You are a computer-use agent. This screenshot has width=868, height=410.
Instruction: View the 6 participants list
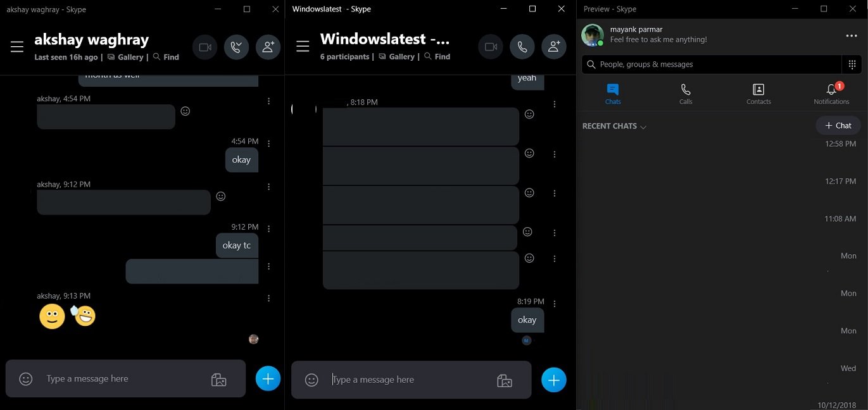click(x=344, y=56)
